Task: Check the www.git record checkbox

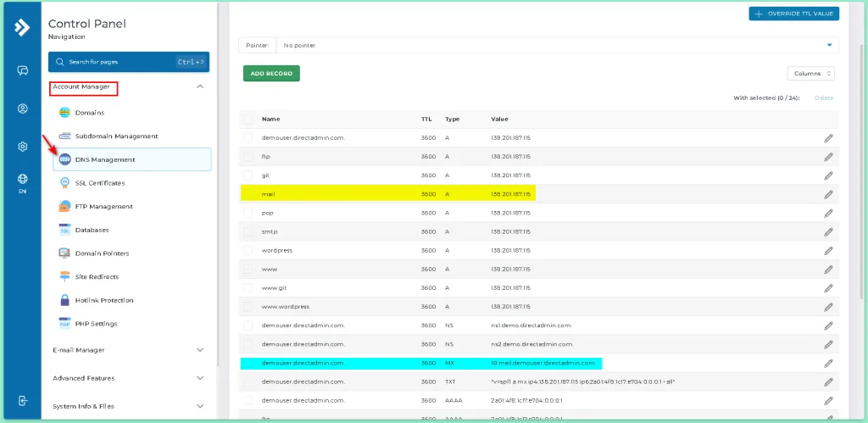Action: pyautogui.click(x=248, y=288)
